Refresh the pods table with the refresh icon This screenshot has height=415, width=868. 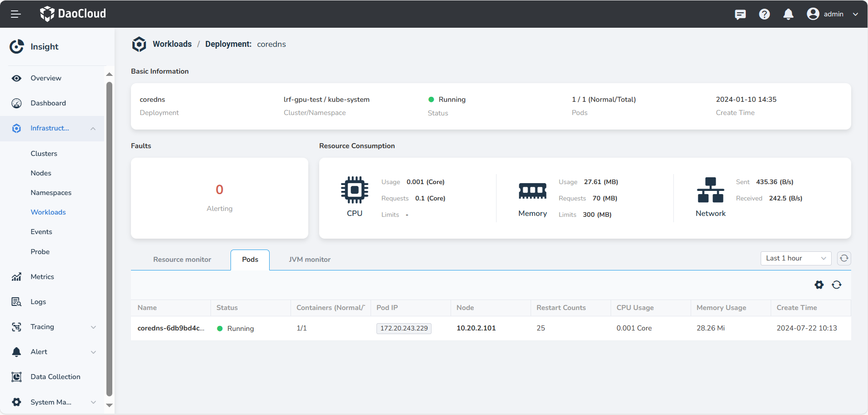(x=837, y=285)
